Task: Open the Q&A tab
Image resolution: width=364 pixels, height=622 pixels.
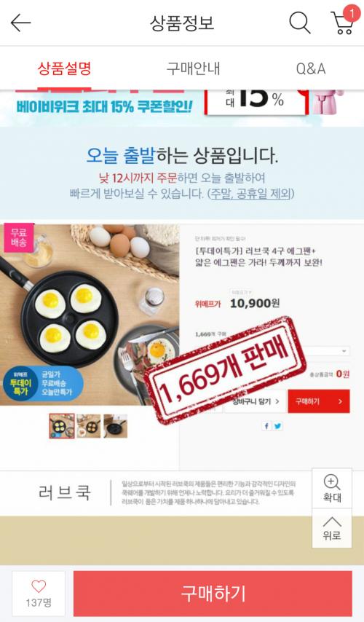Action: 311,68
